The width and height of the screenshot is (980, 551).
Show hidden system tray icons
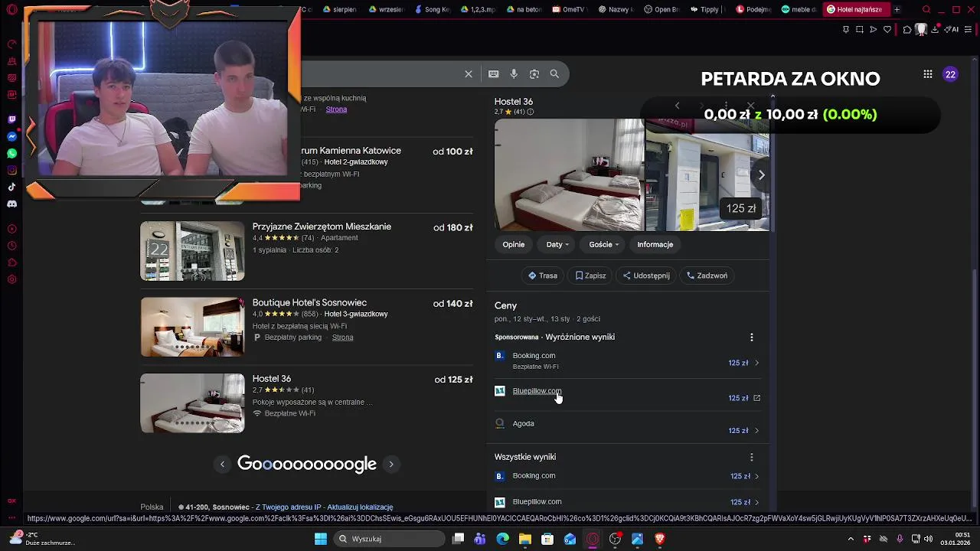coord(851,539)
